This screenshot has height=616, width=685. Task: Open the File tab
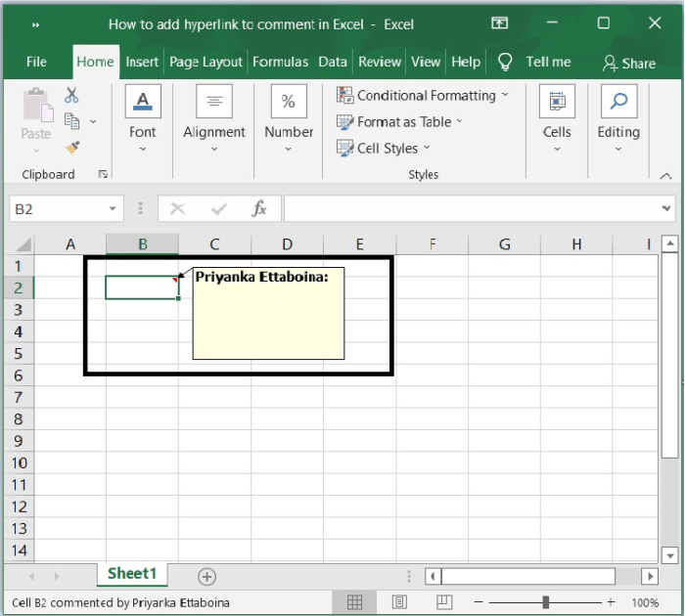click(x=36, y=62)
